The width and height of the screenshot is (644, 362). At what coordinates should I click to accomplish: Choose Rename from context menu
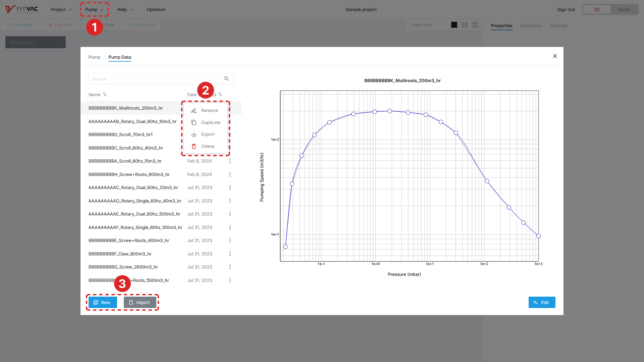(206, 111)
